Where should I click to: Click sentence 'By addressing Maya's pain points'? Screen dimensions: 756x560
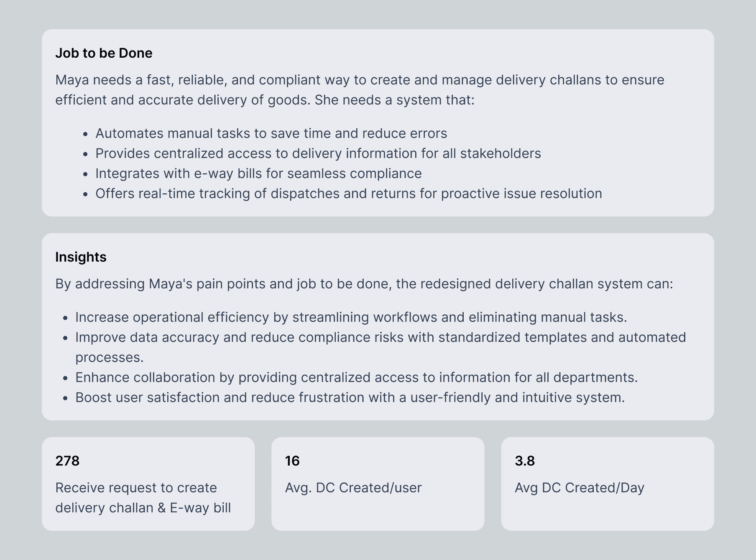364,284
